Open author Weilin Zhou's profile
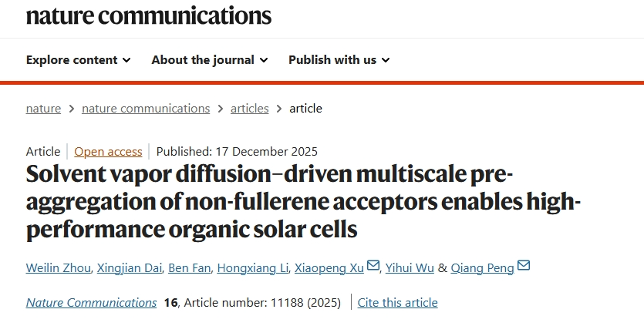This screenshot has height=326, width=644. click(60, 267)
